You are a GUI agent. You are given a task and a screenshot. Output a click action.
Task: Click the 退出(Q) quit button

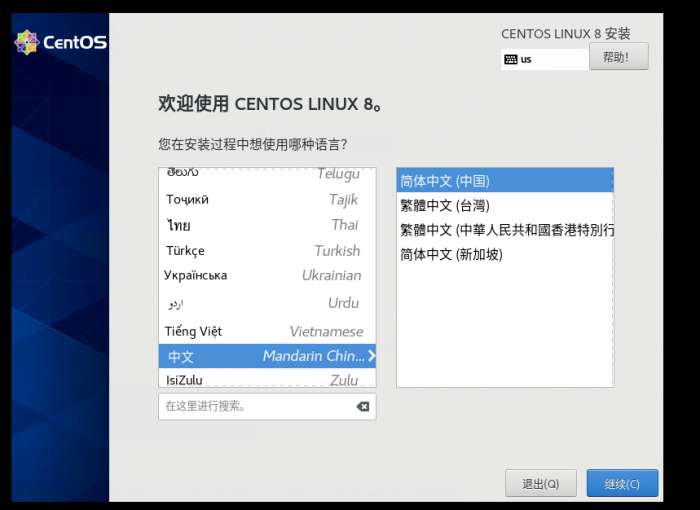point(541,484)
